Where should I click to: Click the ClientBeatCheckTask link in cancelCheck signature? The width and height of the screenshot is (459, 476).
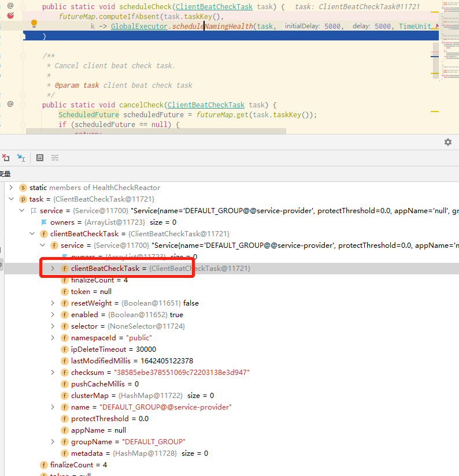pos(206,105)
